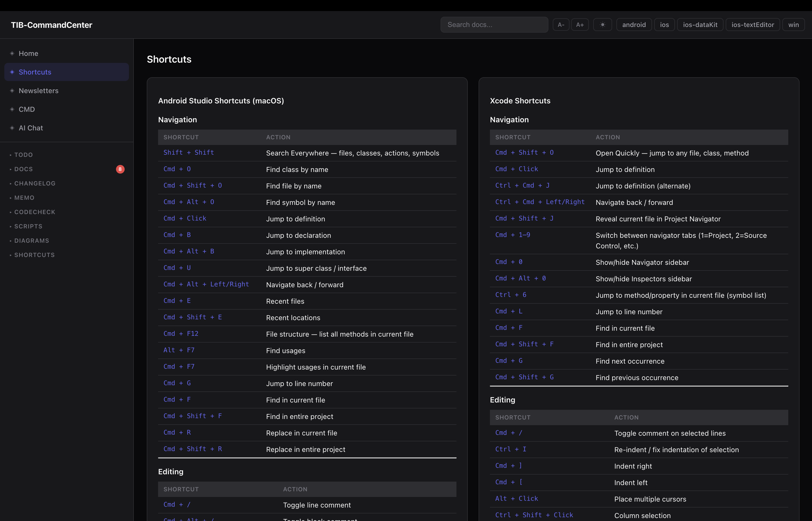812x521 pixels.
Task: Click the diamond icon next to AI Chat
Action: point(12,128)
